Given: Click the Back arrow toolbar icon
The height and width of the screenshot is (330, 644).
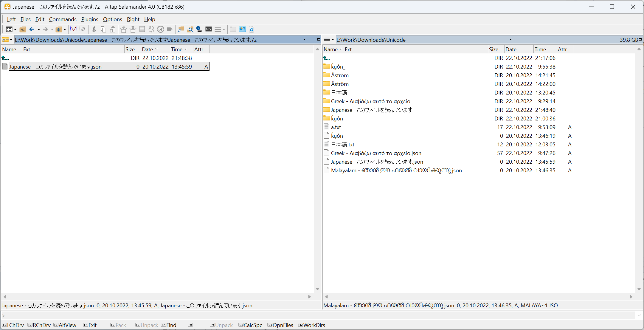Looking at the screenshot, I should coord(32,29).
